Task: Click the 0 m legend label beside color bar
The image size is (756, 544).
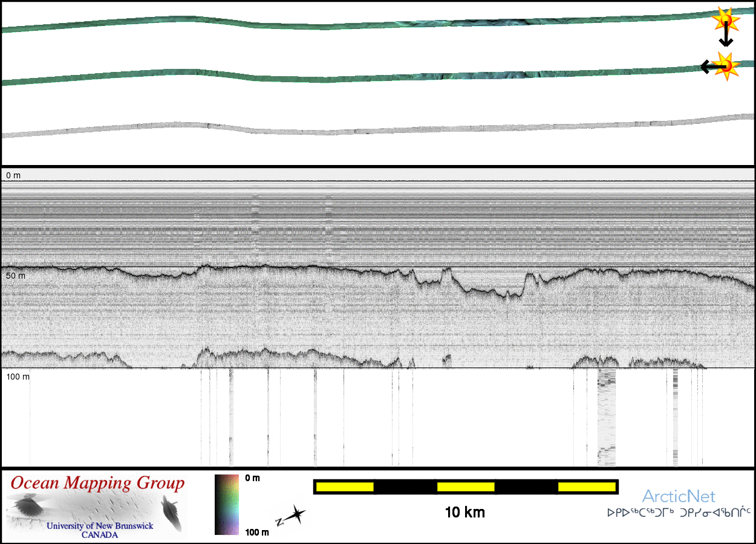Action: (x=253, y=478)
